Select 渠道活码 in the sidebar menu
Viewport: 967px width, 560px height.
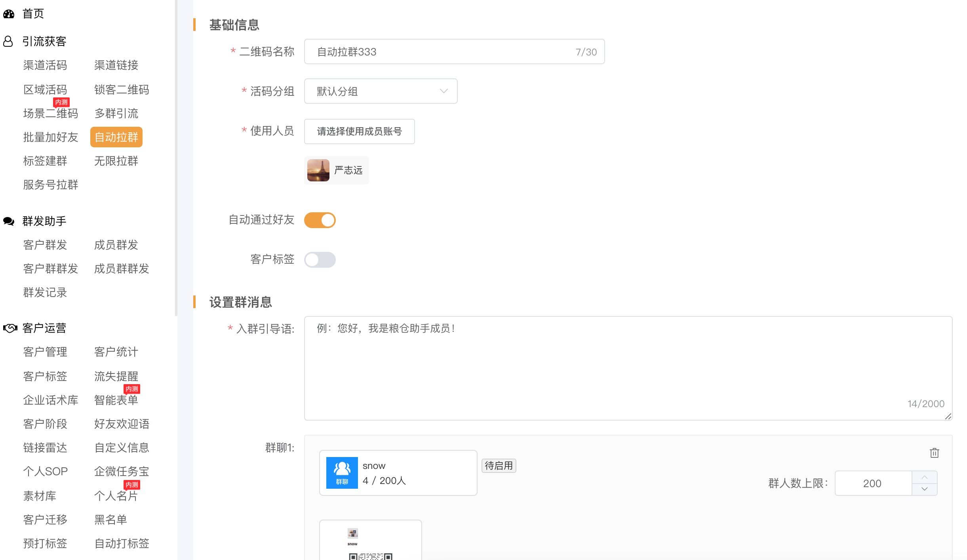(x=45, y=65)
